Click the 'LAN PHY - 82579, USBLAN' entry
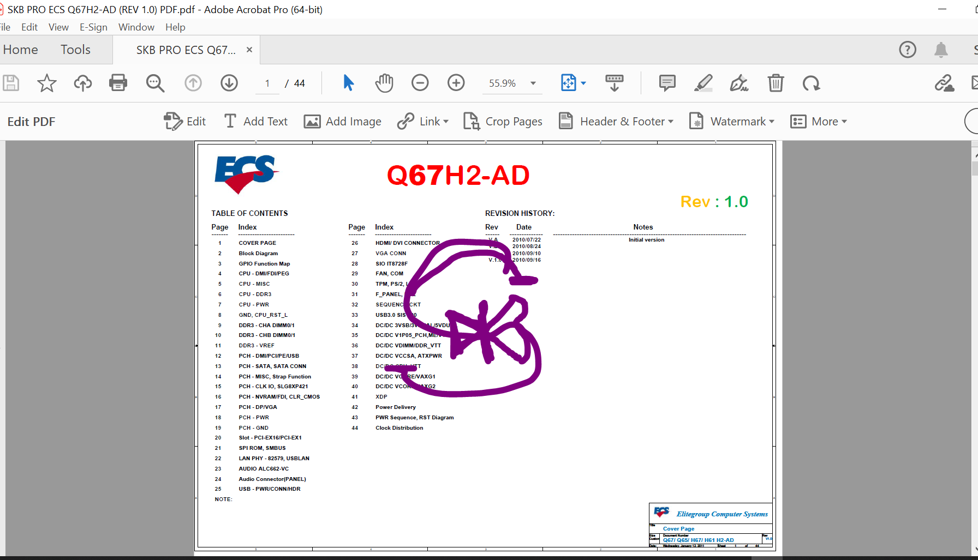The height and width of the screenshot is (560, 978). click(x=274, y=459)
